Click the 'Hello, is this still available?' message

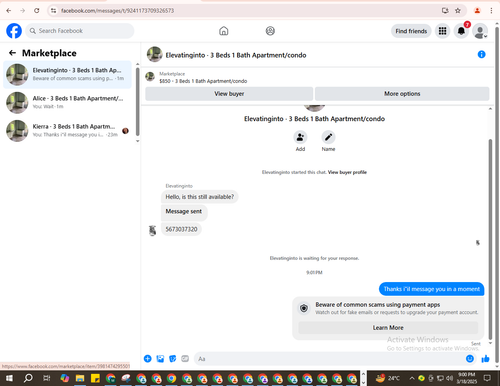(x=200, y=197)
